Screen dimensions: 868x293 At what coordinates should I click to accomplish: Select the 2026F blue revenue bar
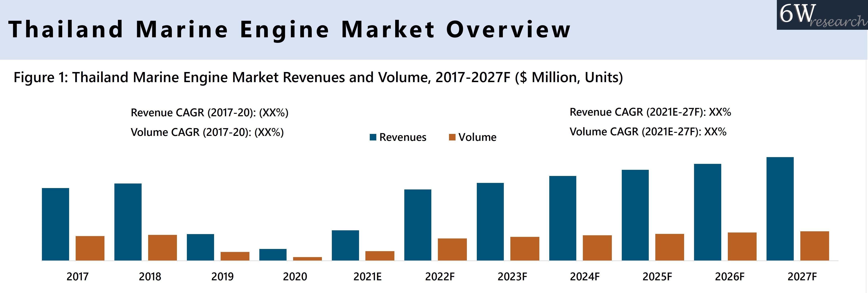tap(708, 212)
